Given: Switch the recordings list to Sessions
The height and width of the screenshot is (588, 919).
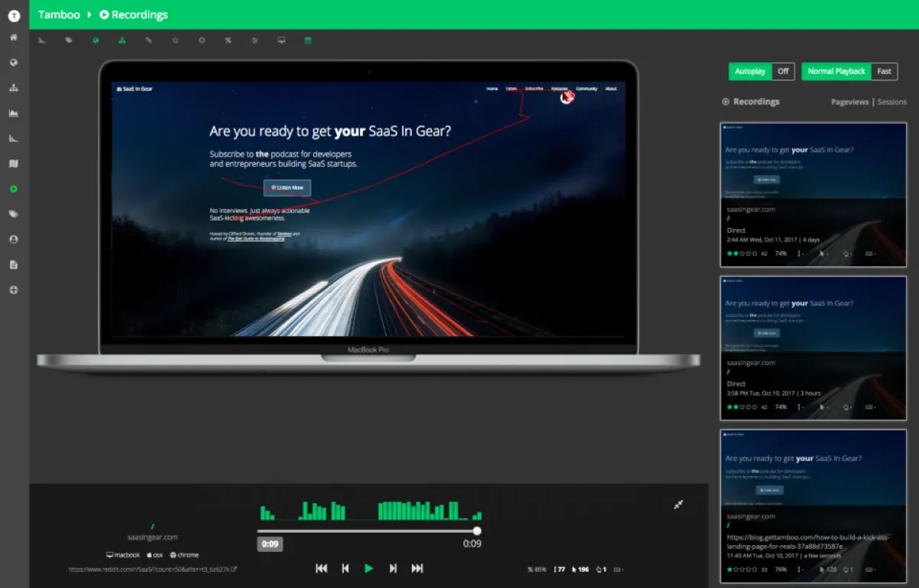Looking at the screenshot, I should click(x=892, y=102).
